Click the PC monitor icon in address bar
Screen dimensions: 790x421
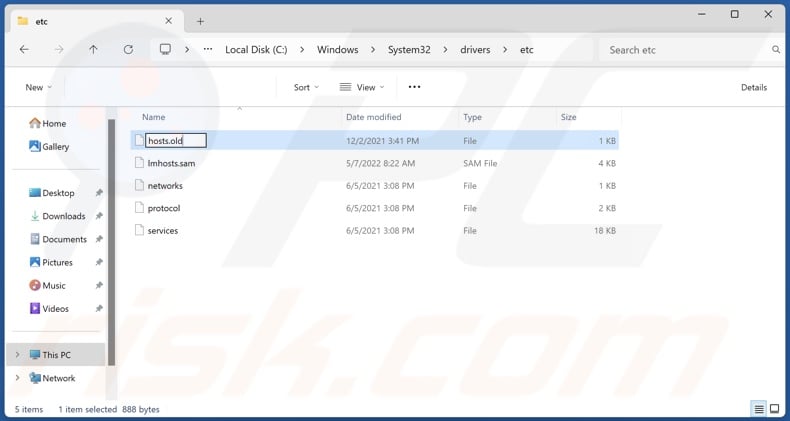pyautogui.click(x=165, y=49)
